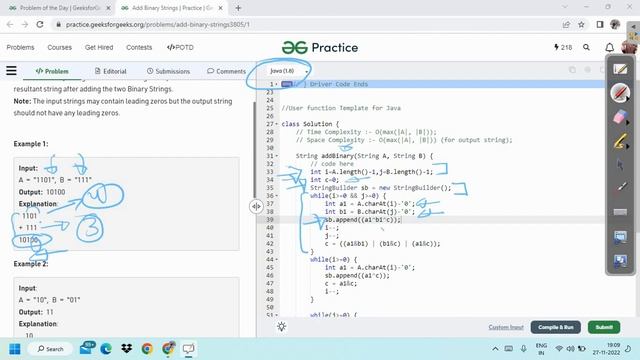Select the whiteboard pen-and-paper tool
Screen dimensions: 640x360
click(620, 69)
